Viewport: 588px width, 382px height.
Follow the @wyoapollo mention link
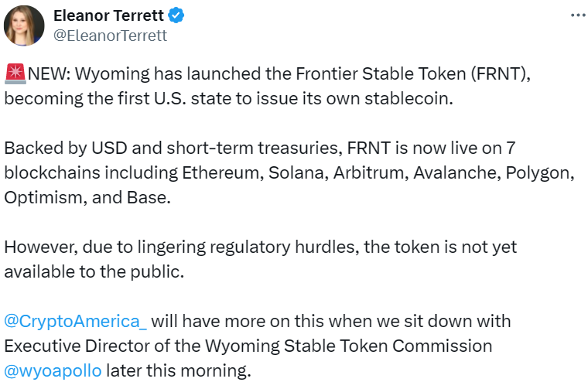coord(53,370)
